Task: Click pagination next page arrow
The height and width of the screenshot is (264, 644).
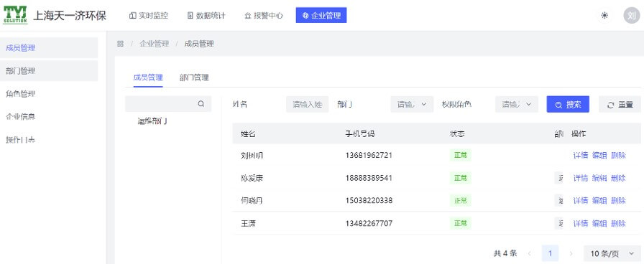Action: tap(571, 253)
